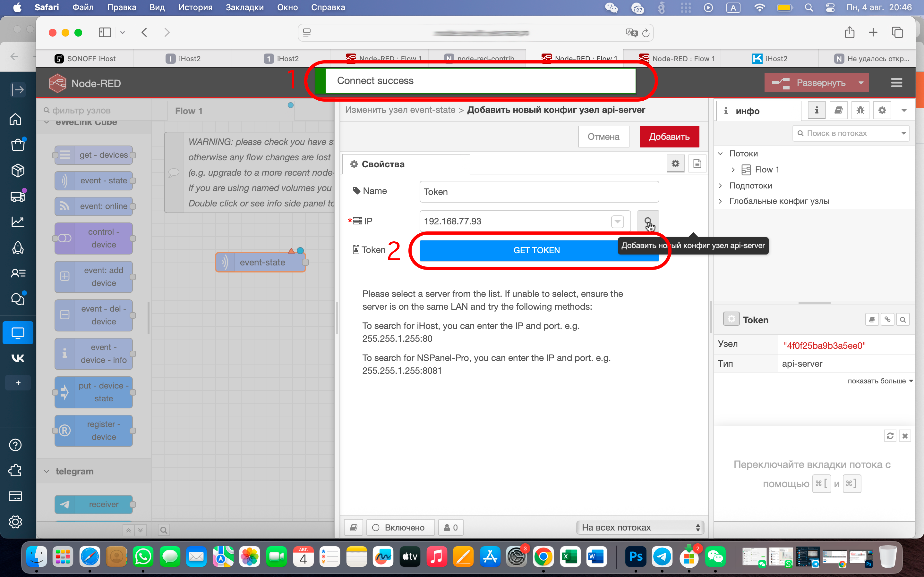This screenshot has width=924, height=577.
Task: Expand Flow 1 in Потоки tree
Action: point(733,170)
